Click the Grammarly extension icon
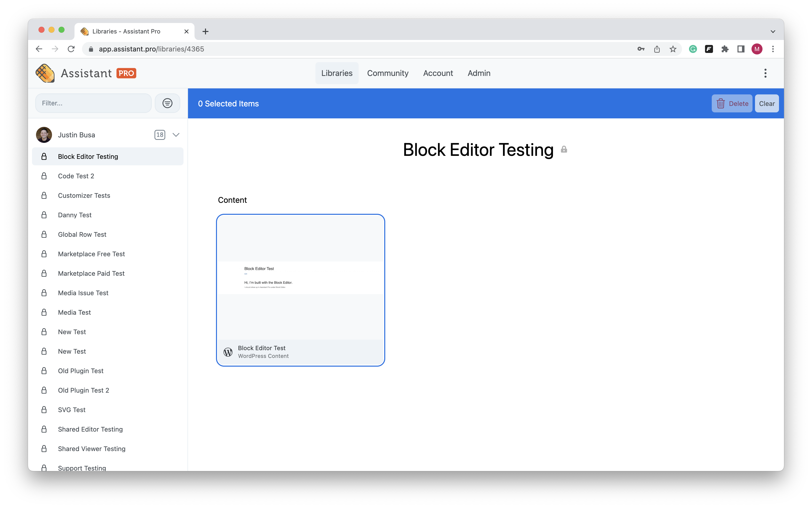Screen dimensions: 812x508 pos(693,49)
